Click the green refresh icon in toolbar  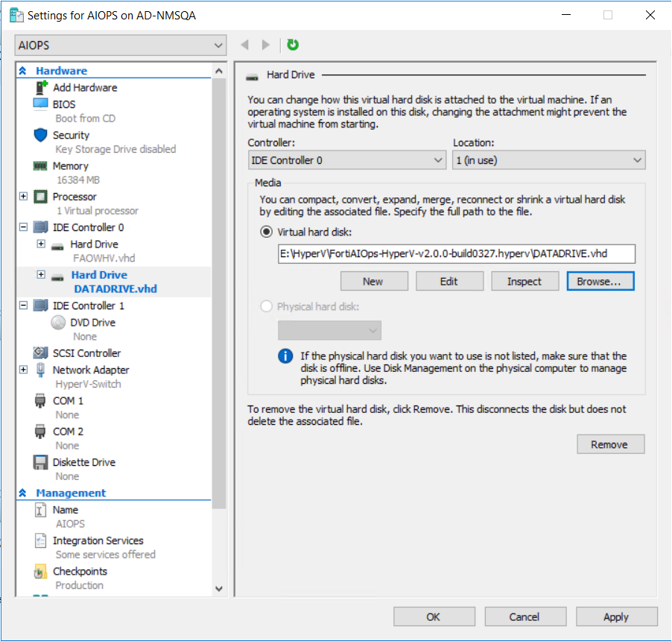tap(293, 45)
